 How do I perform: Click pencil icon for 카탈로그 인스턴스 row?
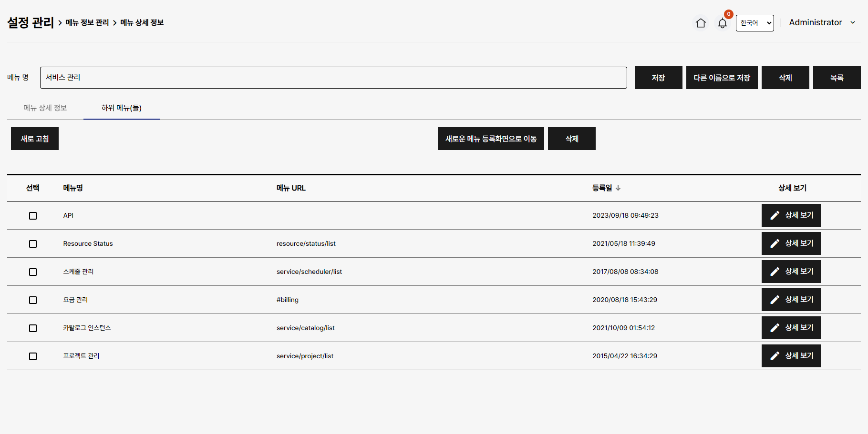tap(775, 328)
